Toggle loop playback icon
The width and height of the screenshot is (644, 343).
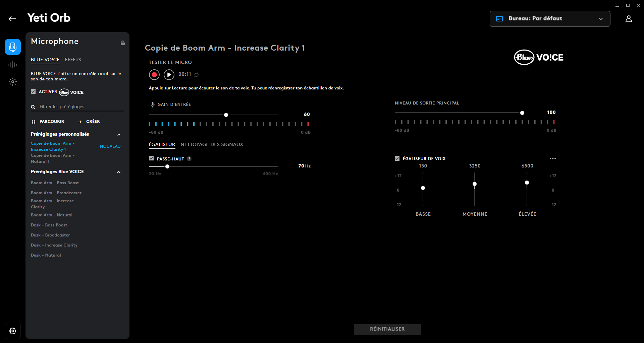[197, 75]
